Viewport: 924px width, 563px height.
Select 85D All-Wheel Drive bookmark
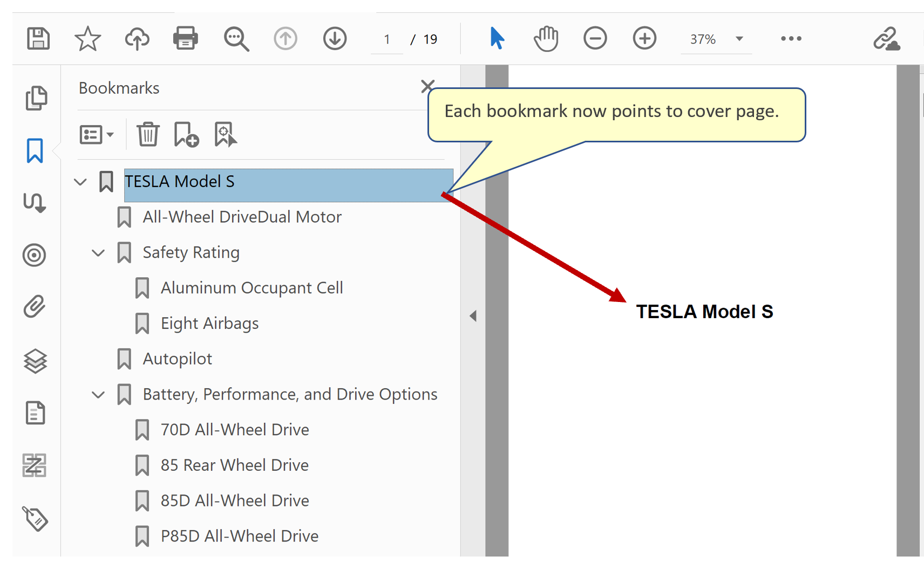(235, 500)
